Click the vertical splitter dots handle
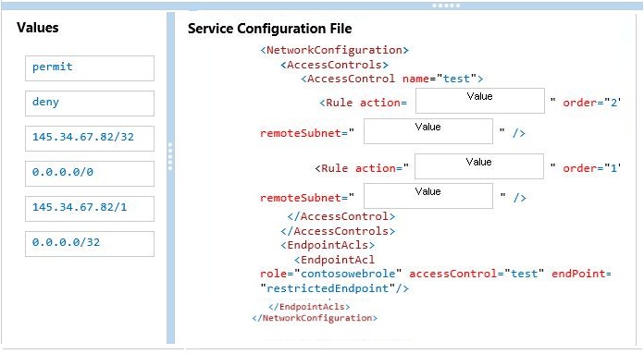Image resolution: width=644 pixels, height=354 pixels. [170, 156]
